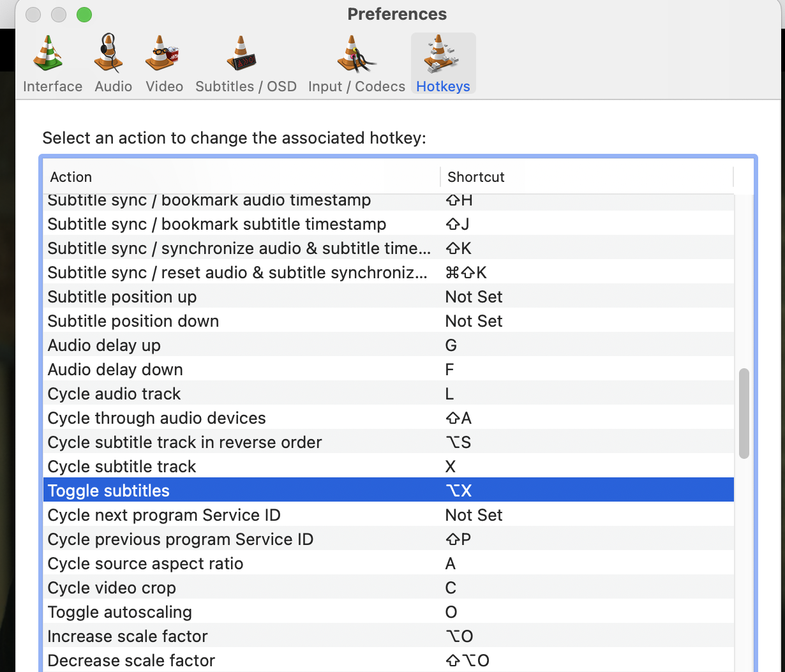
Task: Select Toggle autoscaling in hotkey list
Action: pos(119,612)
